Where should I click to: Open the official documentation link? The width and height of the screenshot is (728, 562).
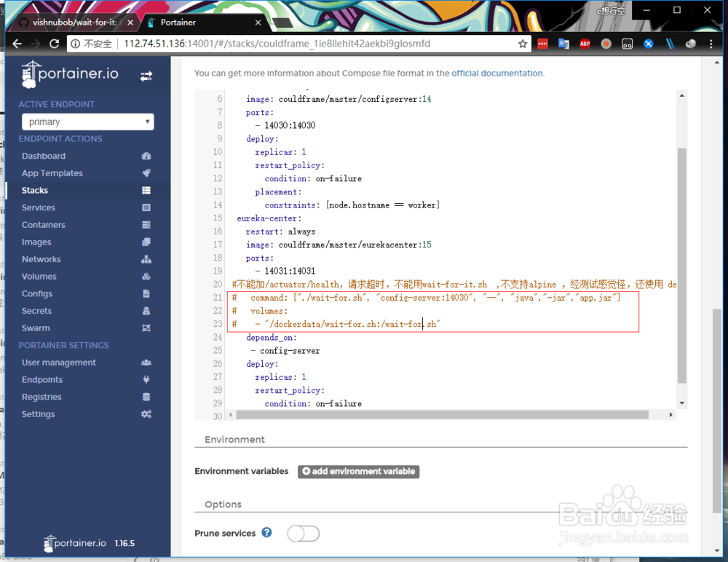coord(496,74)
